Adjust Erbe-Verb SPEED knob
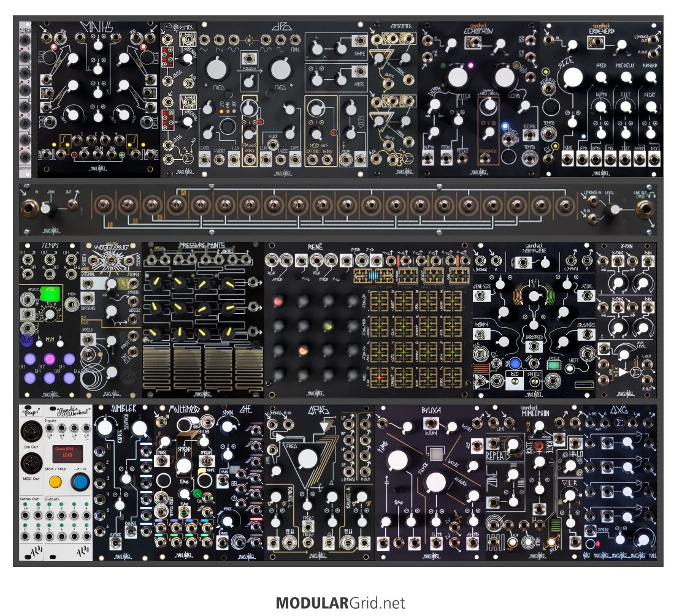Viewport: 682px width, 616px height. click(x=600, y=77)
